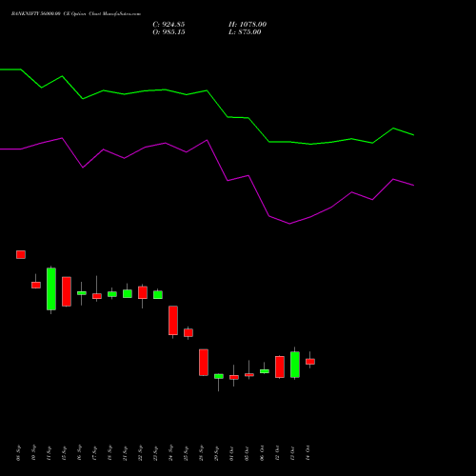Click the open value O: 985.15

[169, 32]
